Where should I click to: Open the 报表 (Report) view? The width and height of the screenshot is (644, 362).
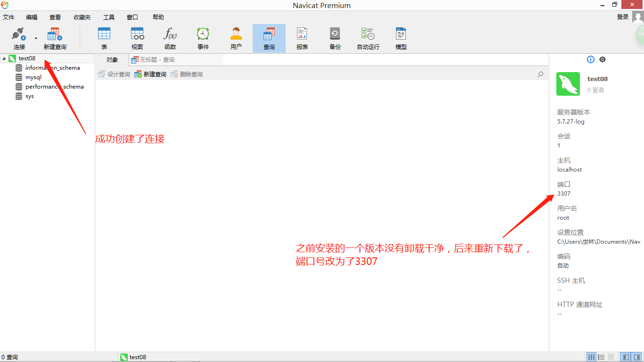coord(302,38)
